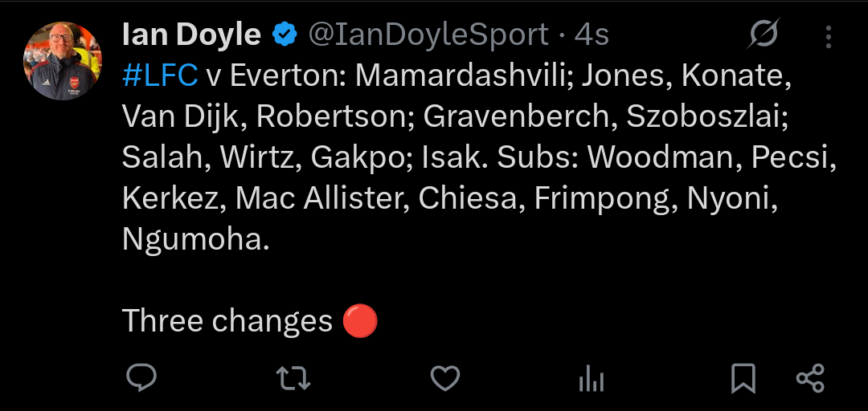Click the red circle emoji

coord(360,321)
